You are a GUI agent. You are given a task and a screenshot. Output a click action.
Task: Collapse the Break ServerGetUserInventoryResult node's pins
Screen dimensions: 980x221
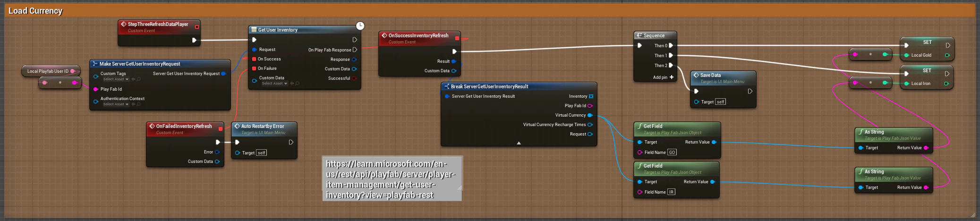[x=519, y=143]
